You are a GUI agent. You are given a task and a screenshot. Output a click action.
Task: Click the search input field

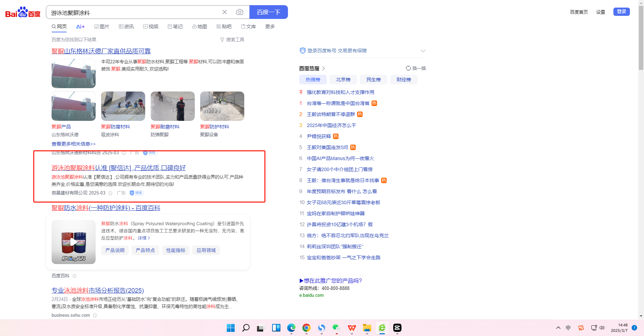pyautogui.click(x=134, y=13)
